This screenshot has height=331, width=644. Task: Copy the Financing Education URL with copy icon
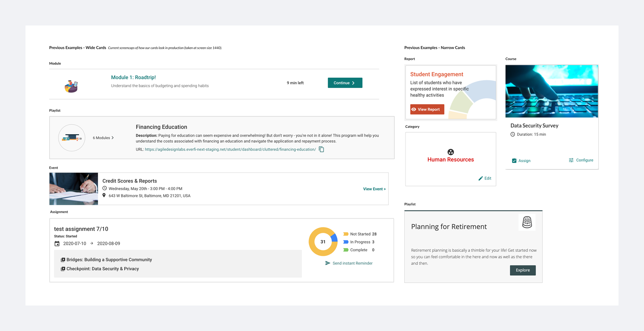point(321,149)
